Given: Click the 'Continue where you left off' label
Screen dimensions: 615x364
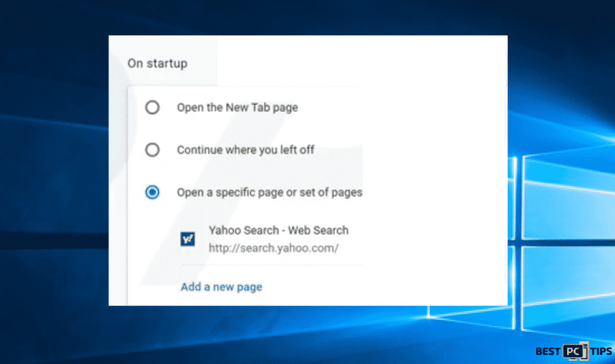Looking at the screenshot, I should [x=245, y=150].
